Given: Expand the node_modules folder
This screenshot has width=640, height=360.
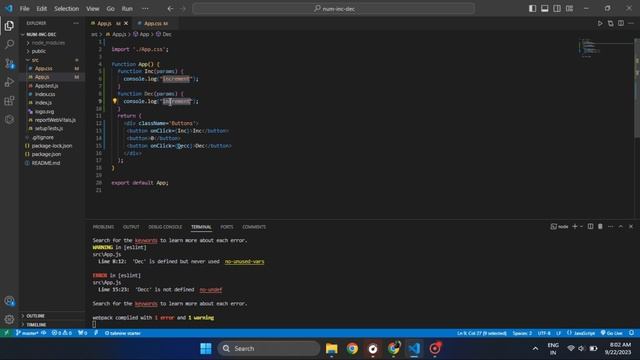Looking at the screenshot, I should click(48, 43).
